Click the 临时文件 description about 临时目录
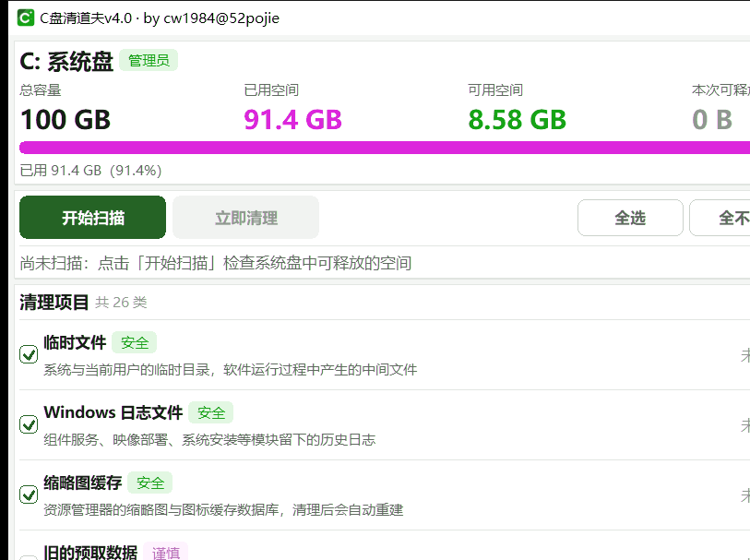 click(x=230, y=369)
